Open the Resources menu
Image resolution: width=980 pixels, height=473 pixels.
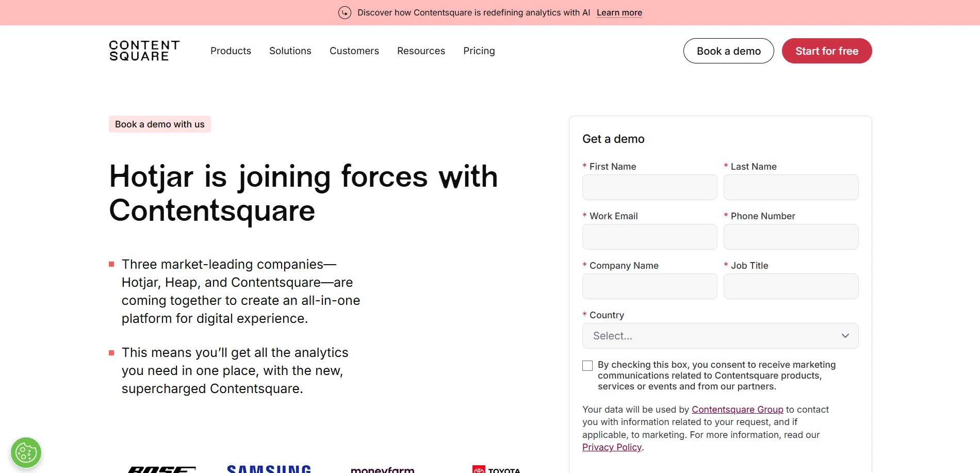tap(421, 51)
